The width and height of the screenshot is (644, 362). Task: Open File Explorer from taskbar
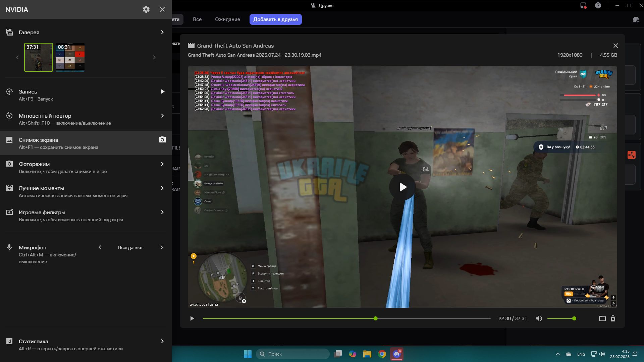pyautogui.click(x=367, y=354)
